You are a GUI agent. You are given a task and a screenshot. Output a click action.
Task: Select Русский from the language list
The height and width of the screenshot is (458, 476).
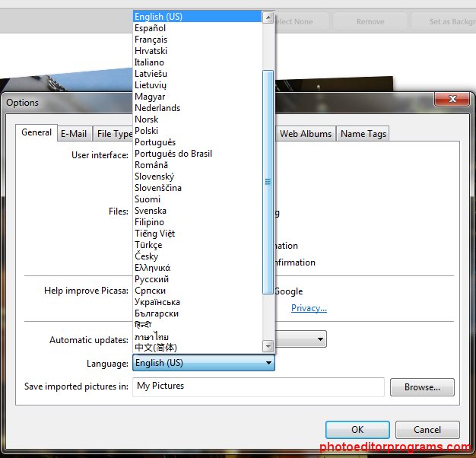(x=151, y=279)
